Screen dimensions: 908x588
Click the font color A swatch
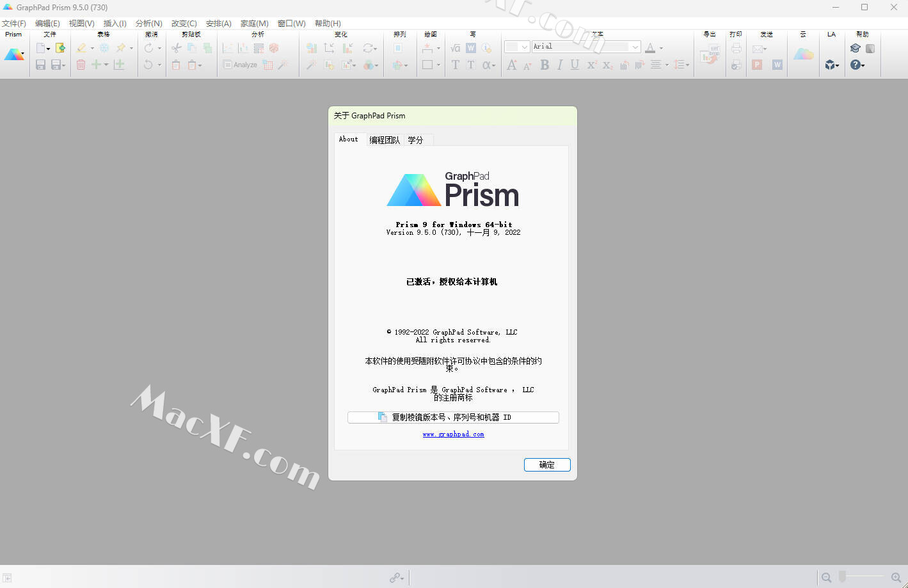pyautogui.click(x=650, y=48)
